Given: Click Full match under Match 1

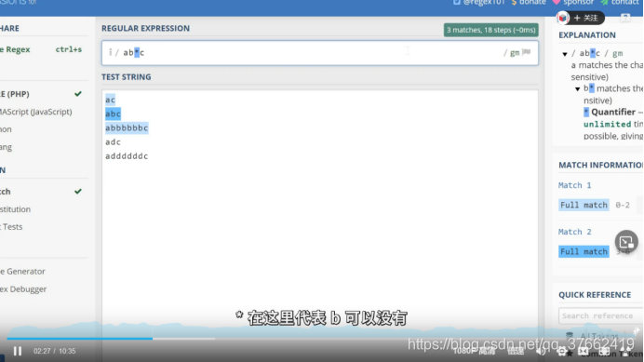Looking at the screenshot, I should click(x=584, y=205).
